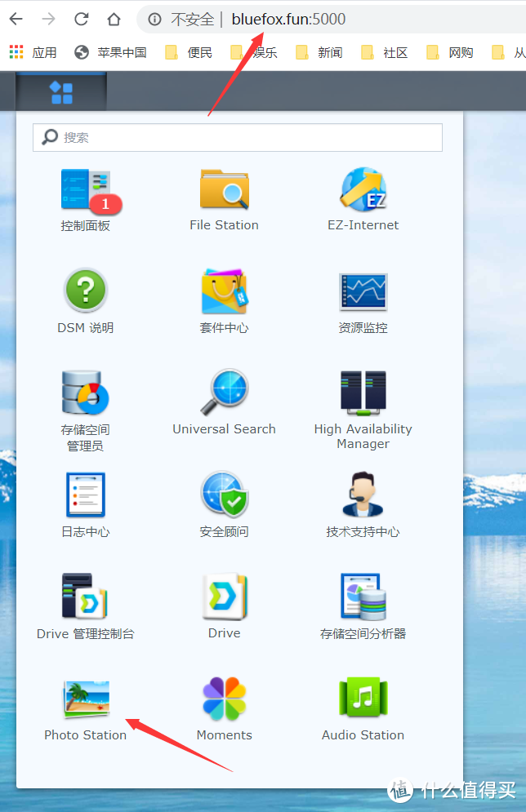Open the 控制面板 control panel app
This screenshot has height=812, width=526.
[86, 201]
